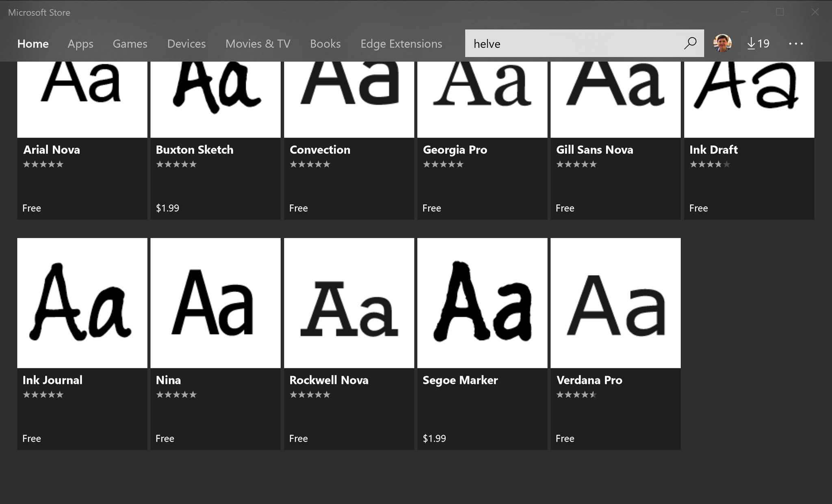Click the Nina title
The width and height of the screenshot is (832, 504).
tap(168, 380)
